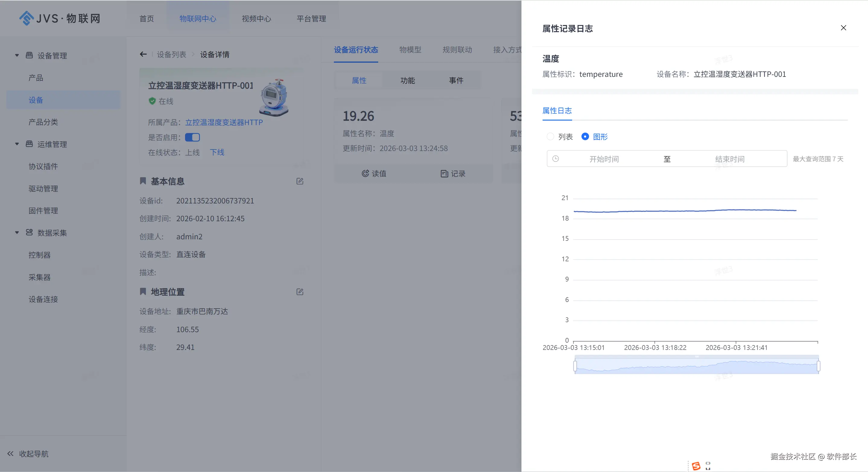Collapse the 设备管理 menu group
868x472 pixels.
[17, 55]
